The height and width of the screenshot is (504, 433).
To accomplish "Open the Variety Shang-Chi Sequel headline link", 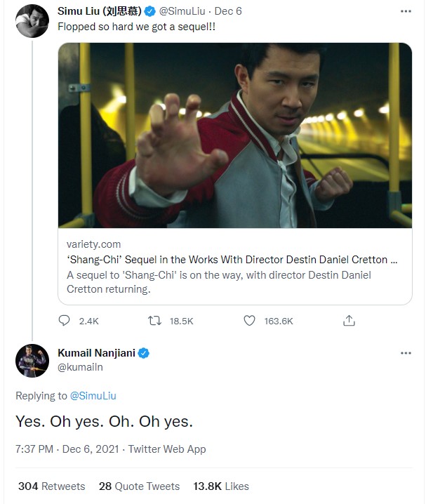I will 232,260.
